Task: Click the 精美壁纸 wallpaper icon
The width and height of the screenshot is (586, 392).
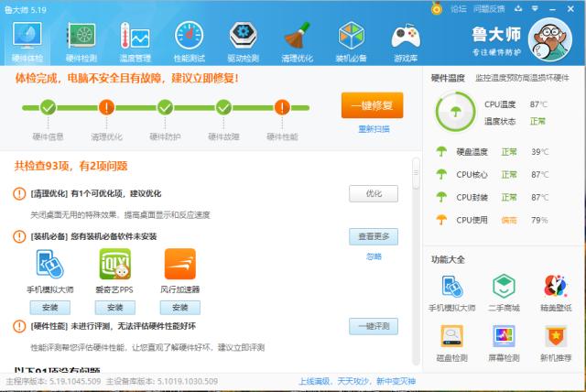Action: (x=555, y=293)
